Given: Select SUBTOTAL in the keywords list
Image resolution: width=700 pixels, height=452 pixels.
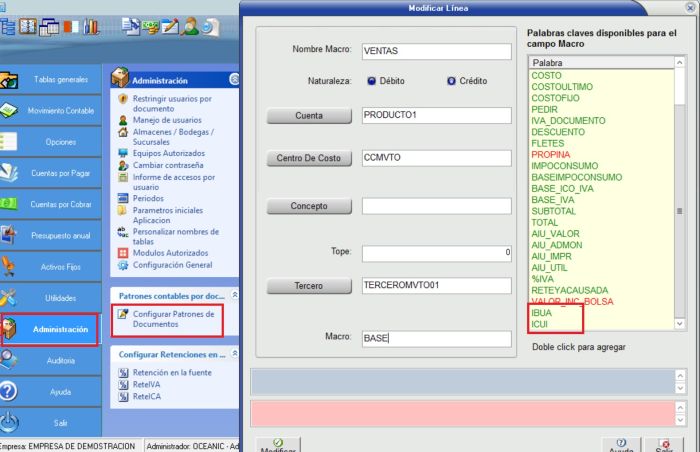Looking at the screenshot, I should coord(553,211).
